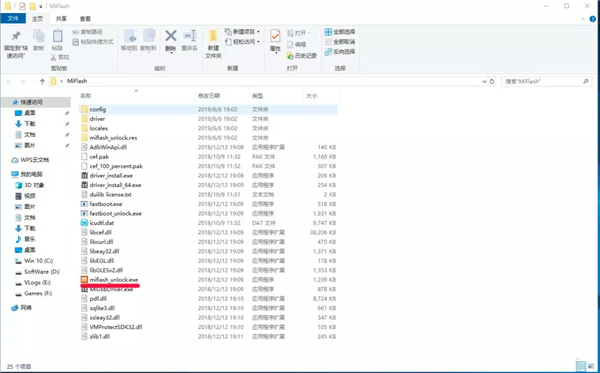This screenshot has height=373, width=600.
Task: Click the Properties checkmark icon
Action: (275, 37)
